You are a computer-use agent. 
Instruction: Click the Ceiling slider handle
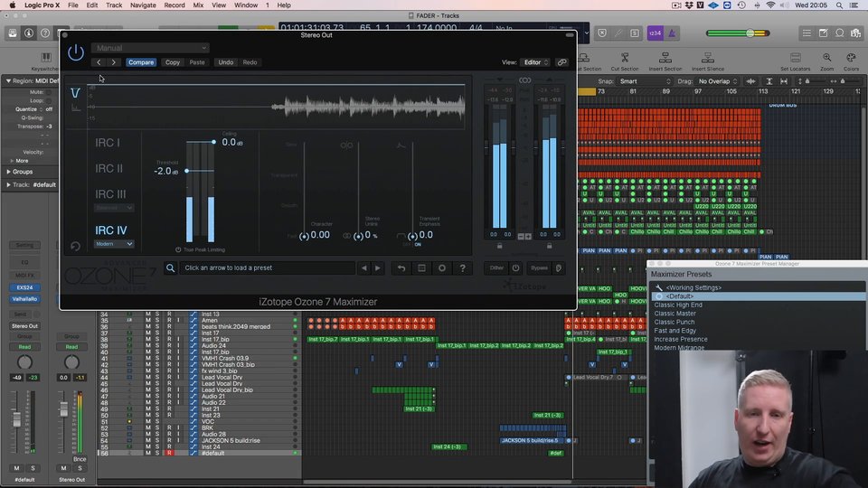(x=213, y=142)
